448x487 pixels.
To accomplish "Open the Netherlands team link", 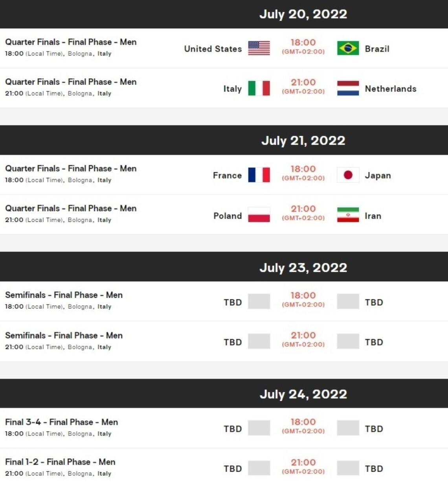I will click(x=390, y=89).
